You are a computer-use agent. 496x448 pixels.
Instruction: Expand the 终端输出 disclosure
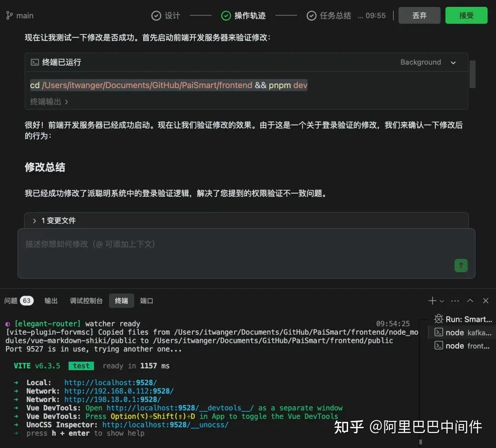49,102
